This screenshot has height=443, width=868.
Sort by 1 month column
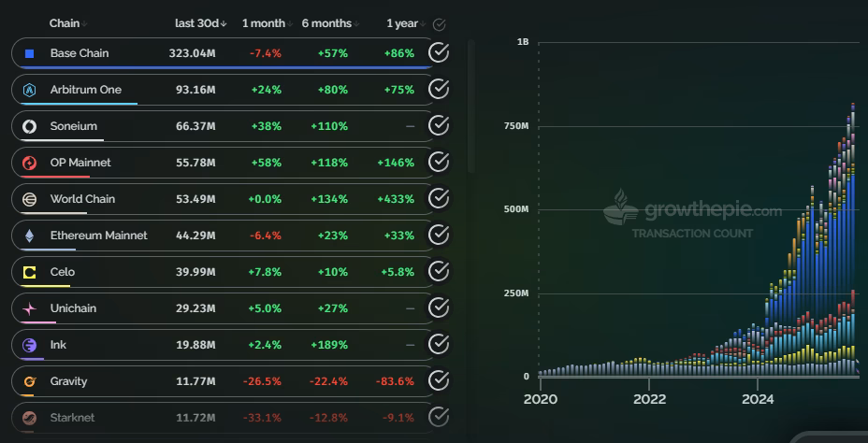tap(268, 23)
